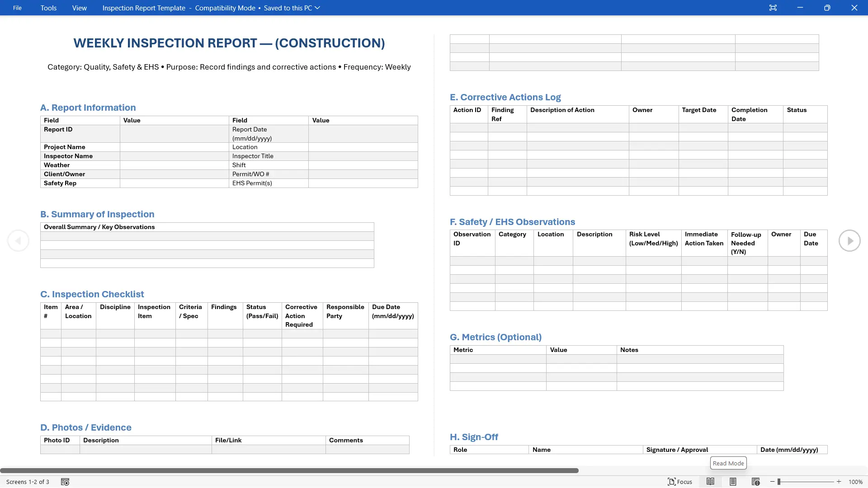Click the 'A. Report Information' heading
Image resolution: width=868 pixels, height=488 pixels.
88,108
